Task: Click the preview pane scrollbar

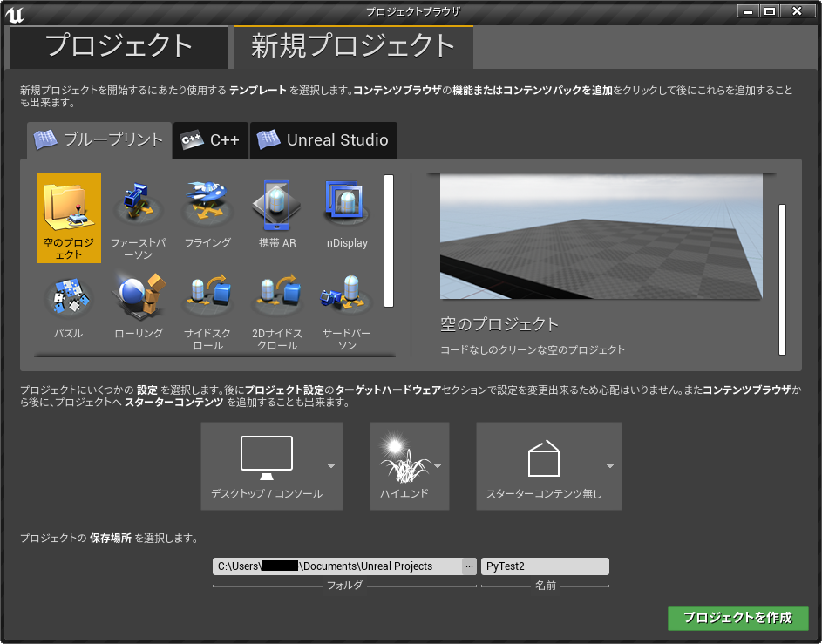Action: 782,279
